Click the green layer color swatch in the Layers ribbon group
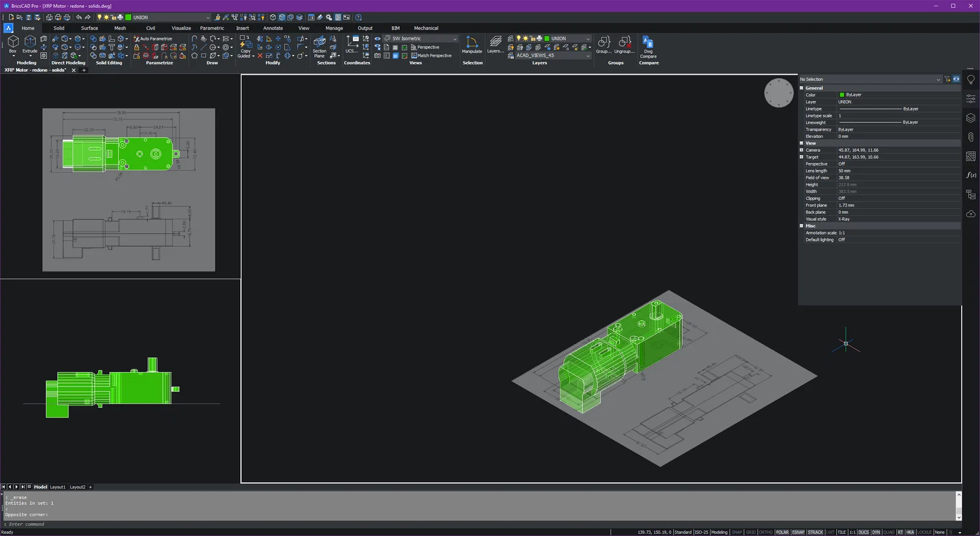Screen dimensions: 980x536 pyautogui.click(x=547, y=39)
